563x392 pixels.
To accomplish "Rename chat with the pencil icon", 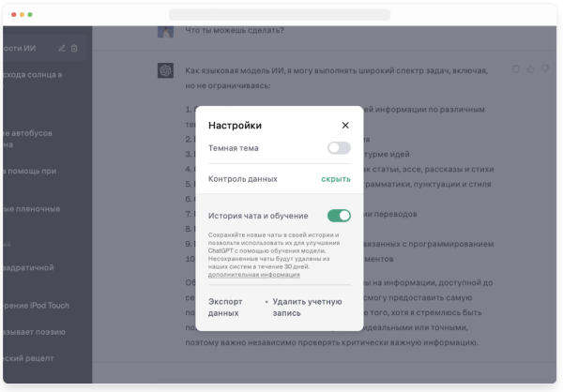I will (62, 48).
